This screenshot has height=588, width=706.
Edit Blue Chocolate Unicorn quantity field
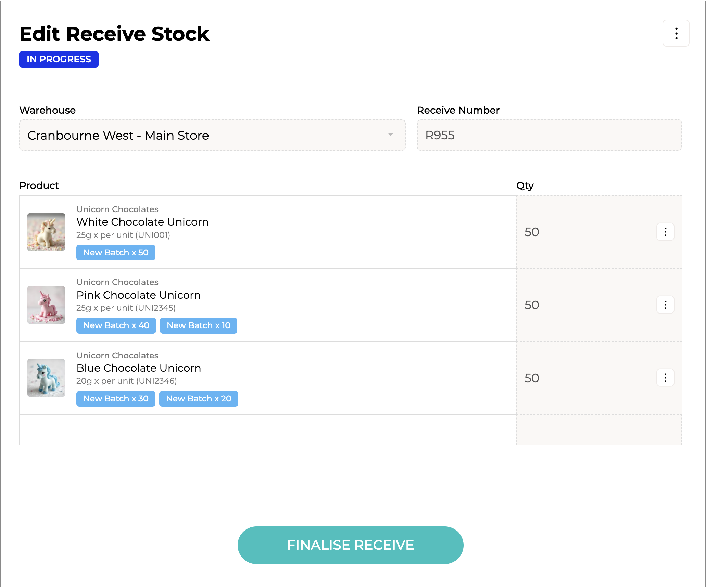582,378
